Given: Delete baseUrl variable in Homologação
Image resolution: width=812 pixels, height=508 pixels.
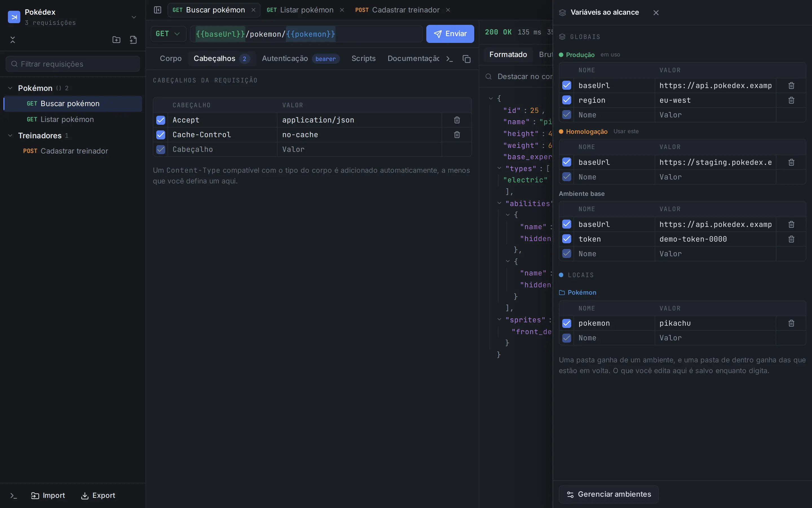Looking at the screenshot, I should pyautogui.click(x=791, y=162).
